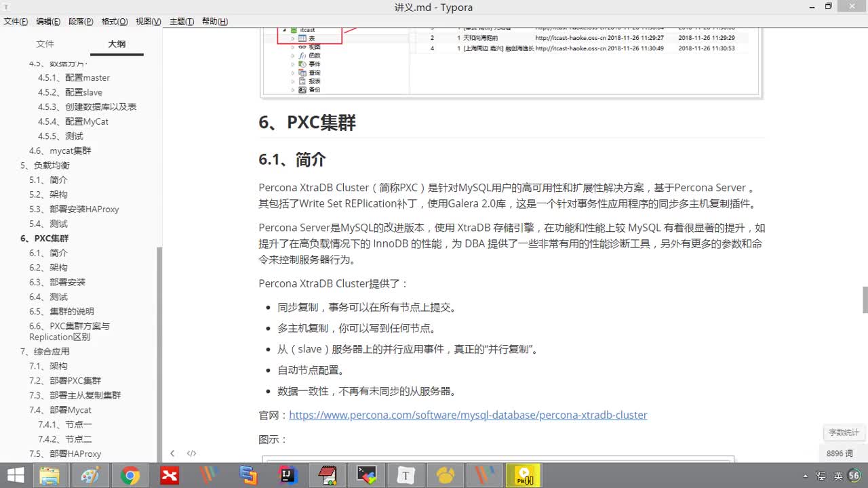Open the percona-xtradb-cluster website link

[468, 415]
